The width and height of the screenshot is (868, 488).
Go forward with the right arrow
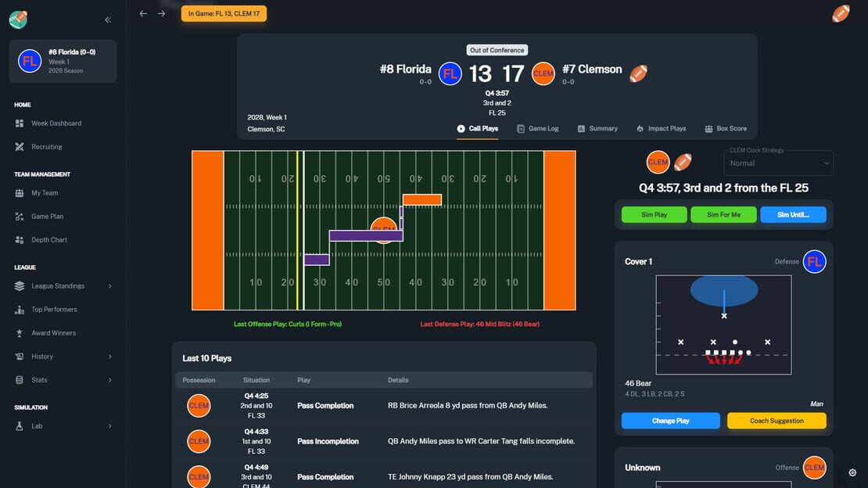pyautogui.click(x=161, y=13)
